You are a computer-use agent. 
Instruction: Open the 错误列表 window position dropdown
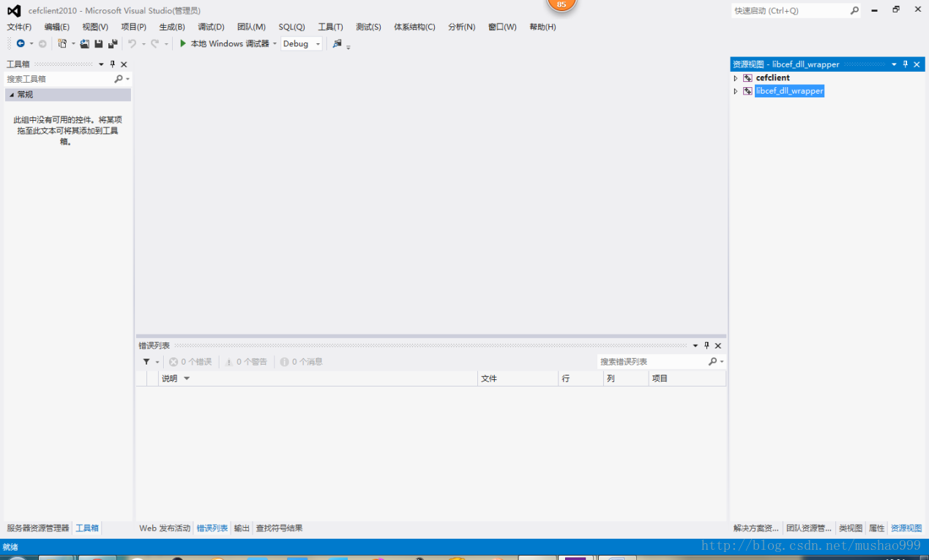[x=696, y=346]
